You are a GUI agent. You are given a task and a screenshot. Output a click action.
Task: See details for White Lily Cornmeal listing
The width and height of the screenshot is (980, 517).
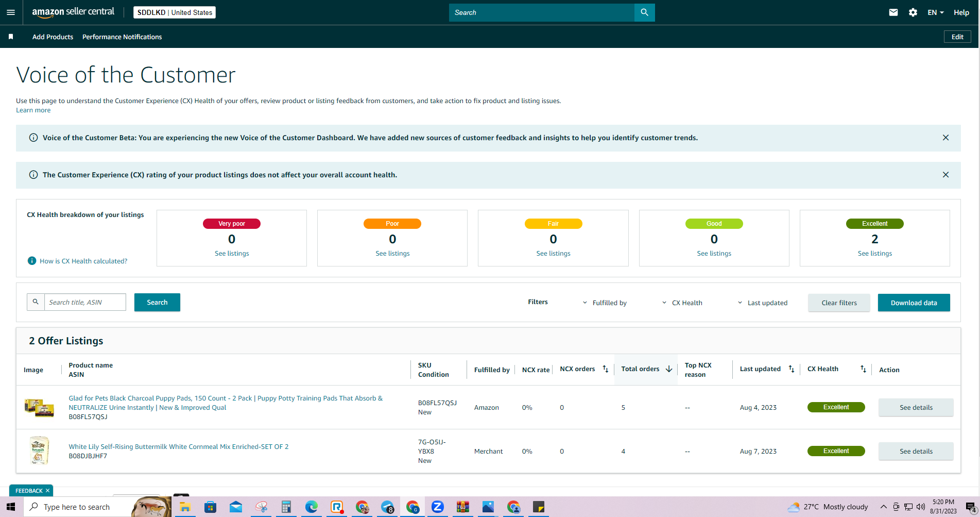[916, 452]
